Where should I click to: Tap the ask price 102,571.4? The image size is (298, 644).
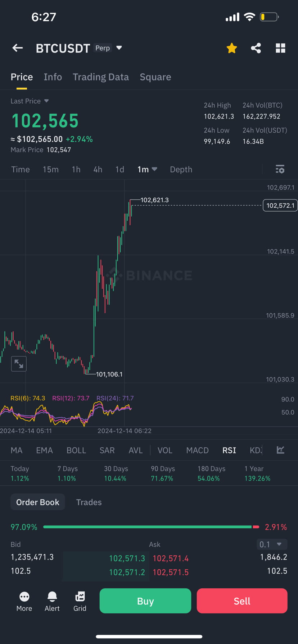pyautogui.click(x=171, y=558)
